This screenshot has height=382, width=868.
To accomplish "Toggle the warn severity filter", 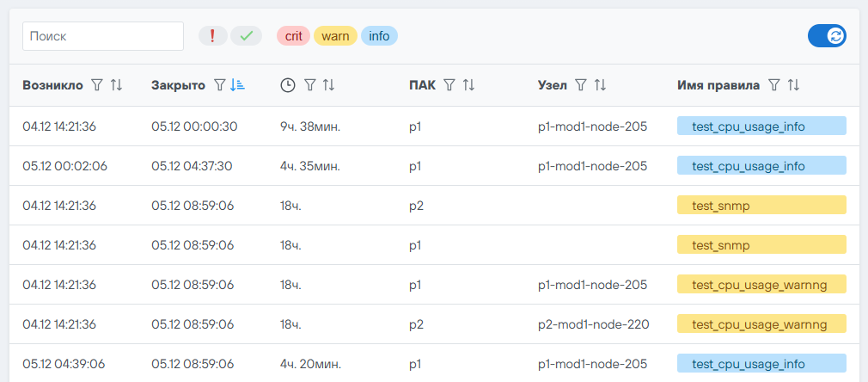I will tap(335, 35).
